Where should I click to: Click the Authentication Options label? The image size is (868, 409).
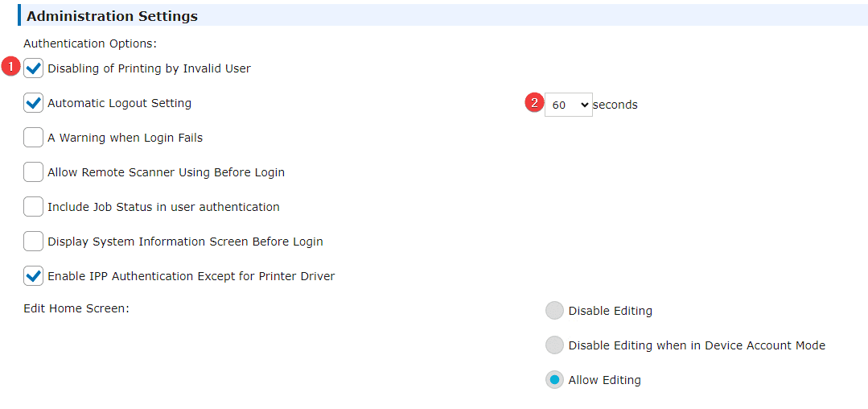click(x=90, y=43)
